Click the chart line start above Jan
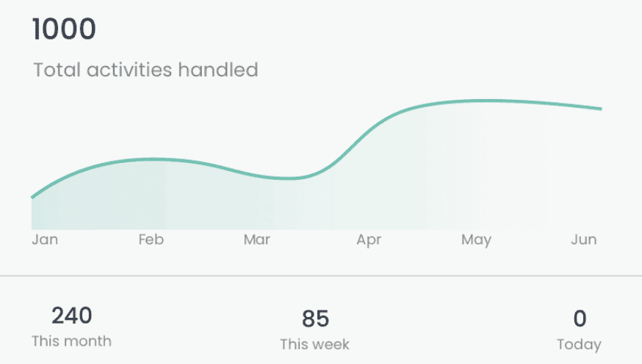Image resolution: width=642 pixels, height=364 pixels. coord(34,197)
